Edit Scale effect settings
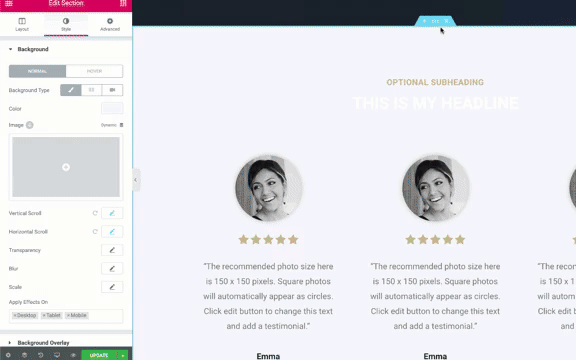 112,287
